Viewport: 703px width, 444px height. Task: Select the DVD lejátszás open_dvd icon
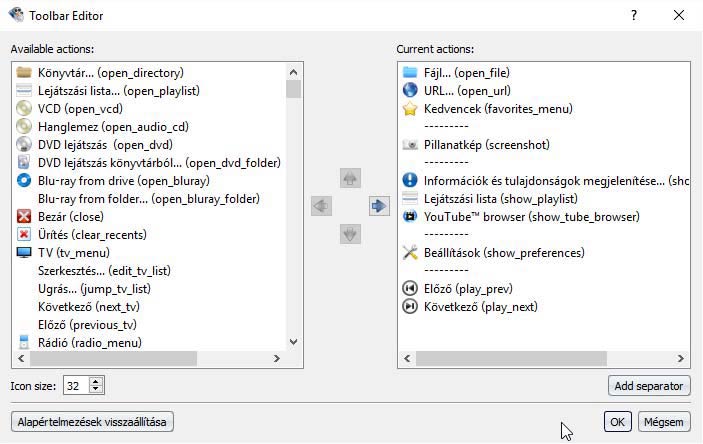coord(24,144)
